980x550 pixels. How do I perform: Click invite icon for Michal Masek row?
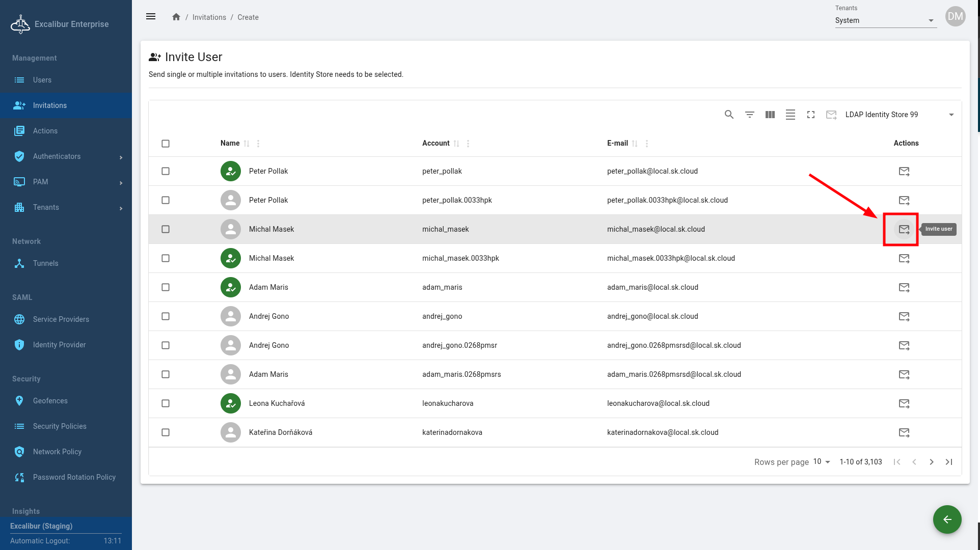click(x=904, y=229)
